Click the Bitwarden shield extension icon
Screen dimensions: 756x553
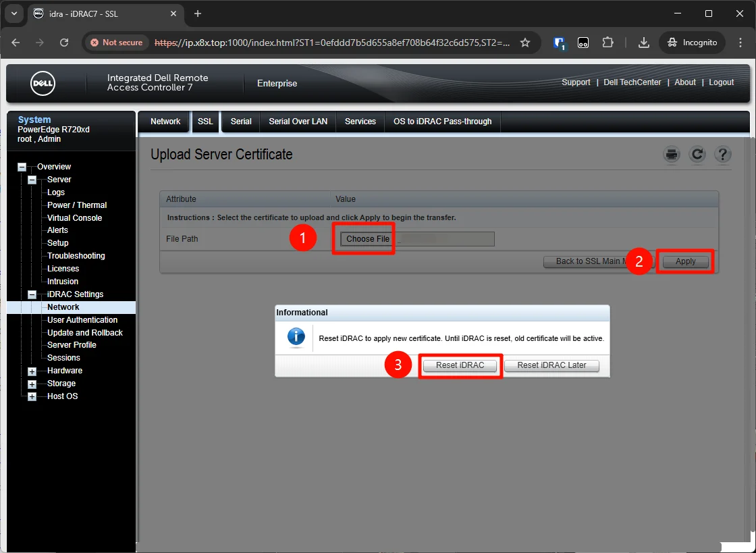560,43
